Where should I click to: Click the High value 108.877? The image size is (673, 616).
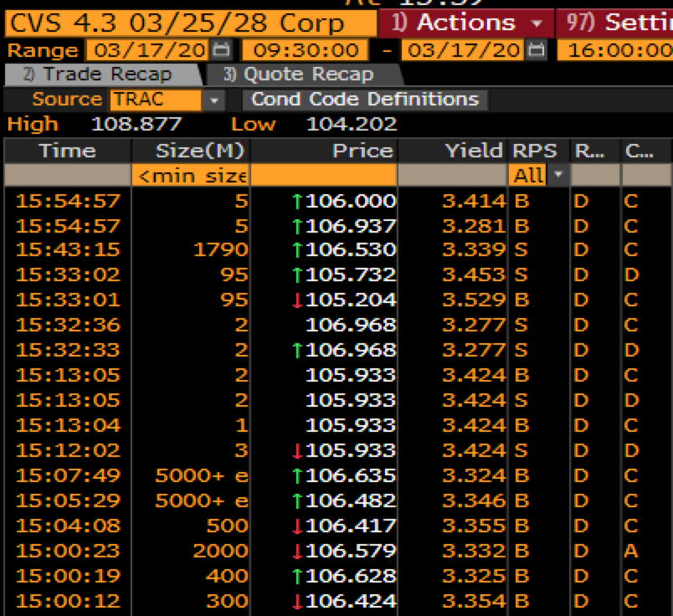click(136, 125)
